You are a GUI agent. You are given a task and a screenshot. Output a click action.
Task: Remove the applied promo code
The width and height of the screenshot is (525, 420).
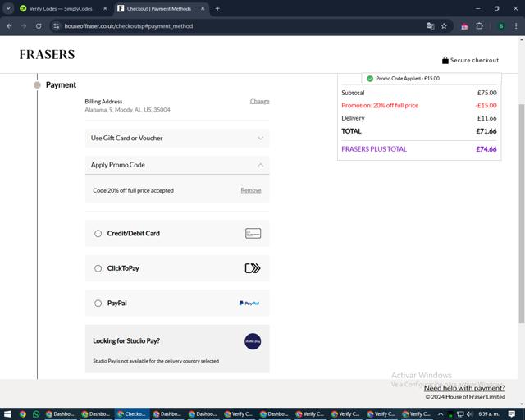tap(251, 190)
